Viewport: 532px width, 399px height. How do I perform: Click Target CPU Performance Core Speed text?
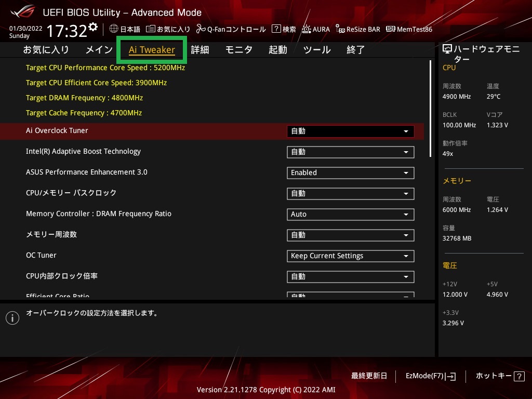pos(105,68)
